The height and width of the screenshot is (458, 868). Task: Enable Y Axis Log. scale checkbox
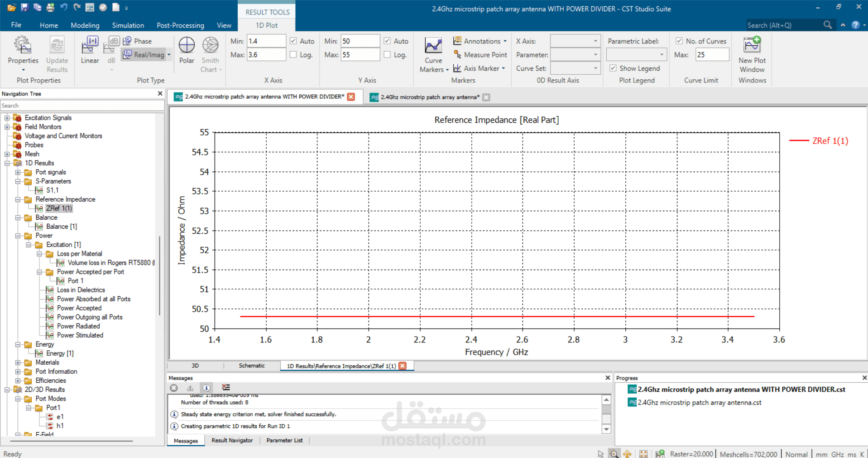tap(387, 54)
